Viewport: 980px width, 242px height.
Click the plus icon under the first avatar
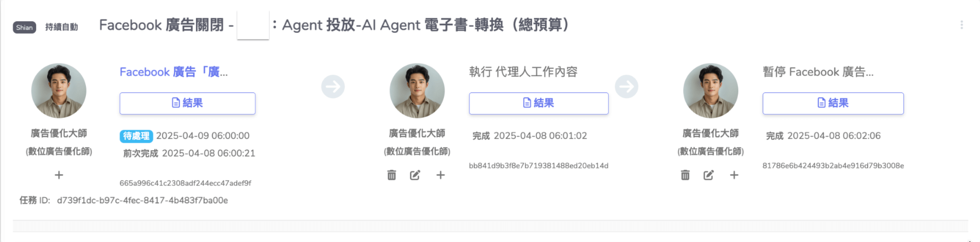click(x=59, y=175)
